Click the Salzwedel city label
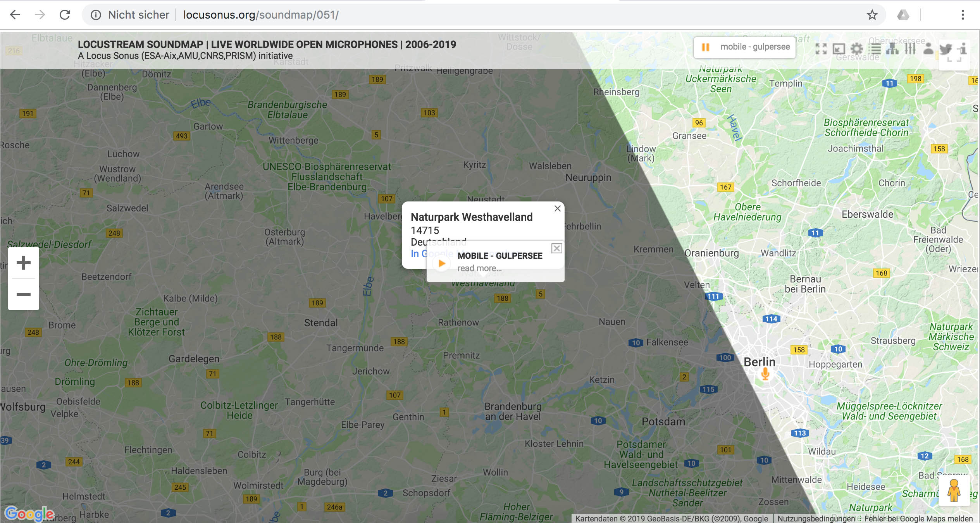980x523 pixels. coord(127,208)
